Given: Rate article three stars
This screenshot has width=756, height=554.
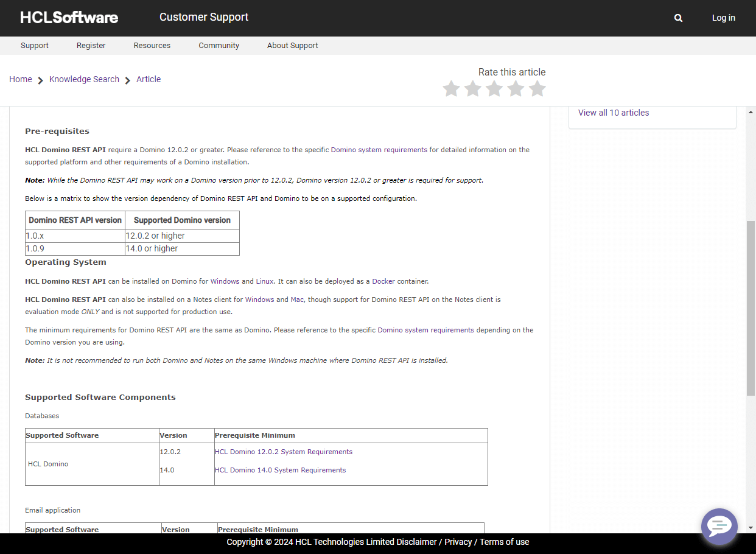Looking at the screenshot, I should point(494,89).
